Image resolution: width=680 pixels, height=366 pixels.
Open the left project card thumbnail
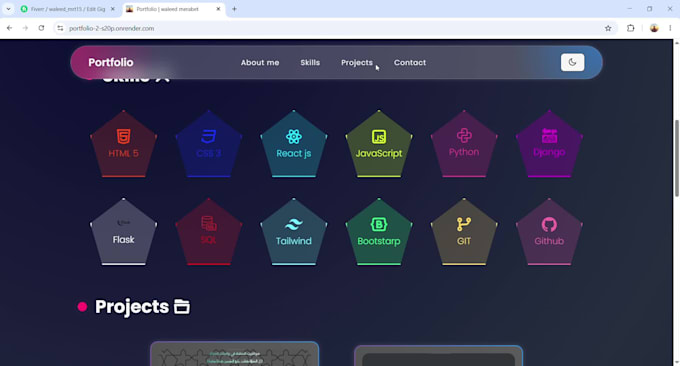pos(235,354)
